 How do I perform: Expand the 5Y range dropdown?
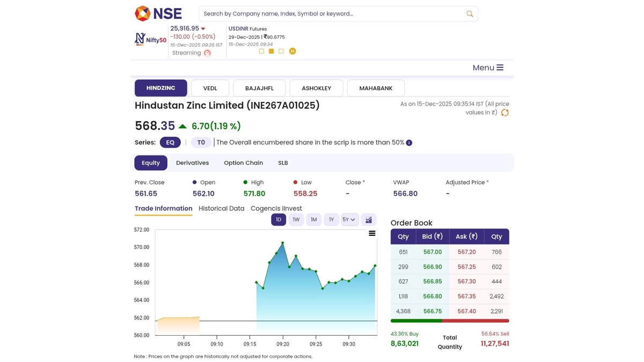click(x=349, y=220)
